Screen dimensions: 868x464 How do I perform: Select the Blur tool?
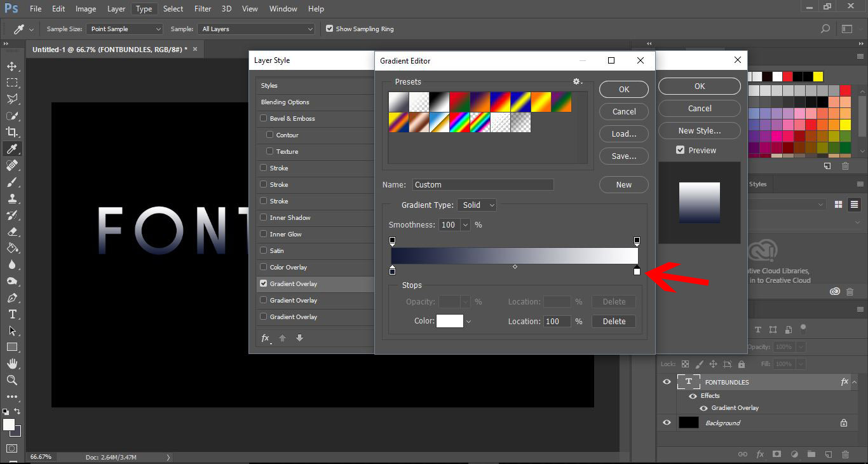point(11,264)
